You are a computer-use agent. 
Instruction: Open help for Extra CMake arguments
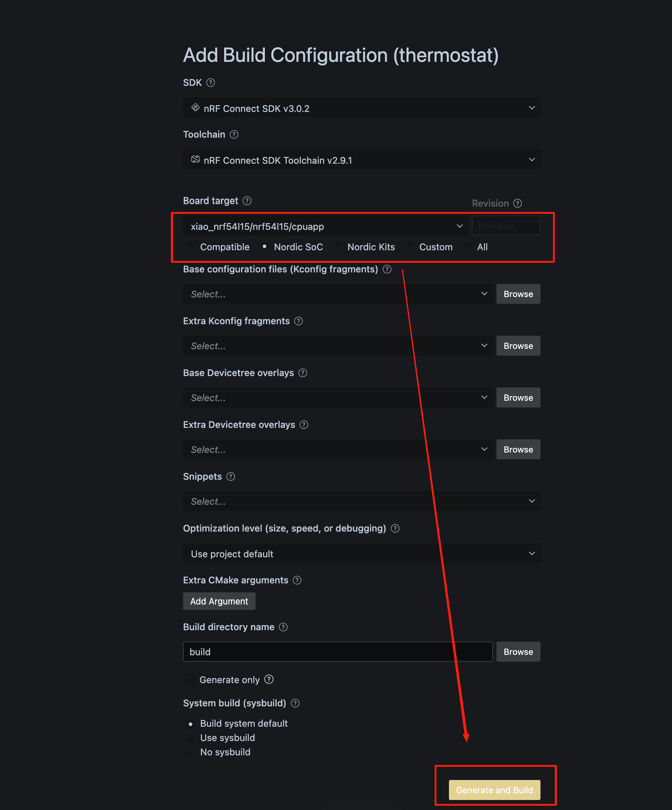click(297, 580)
